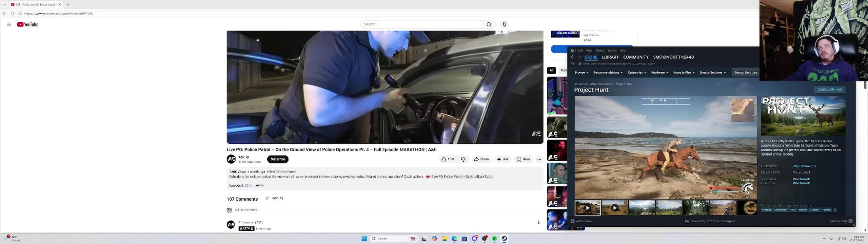Open the A&E channel avatar

coord(231,159)
